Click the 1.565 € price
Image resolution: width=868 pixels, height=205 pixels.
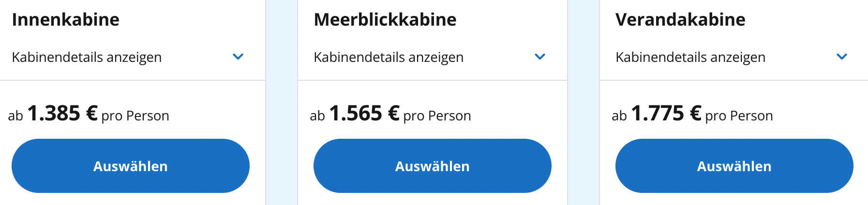[364, 114]
